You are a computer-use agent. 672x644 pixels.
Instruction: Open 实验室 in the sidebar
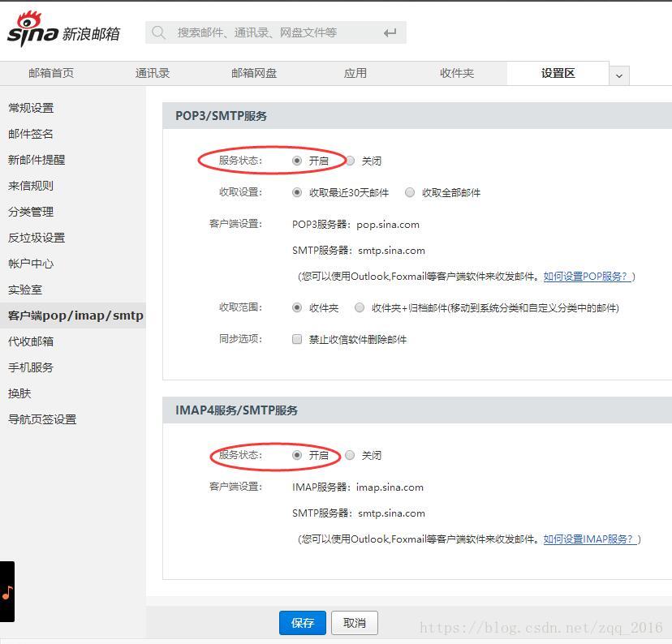(x=25, y=290)
